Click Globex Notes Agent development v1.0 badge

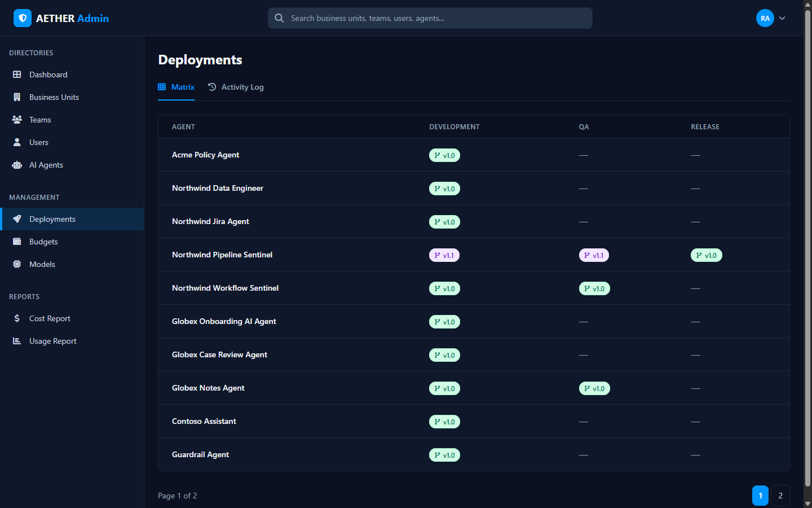click(x=444, y=388)
